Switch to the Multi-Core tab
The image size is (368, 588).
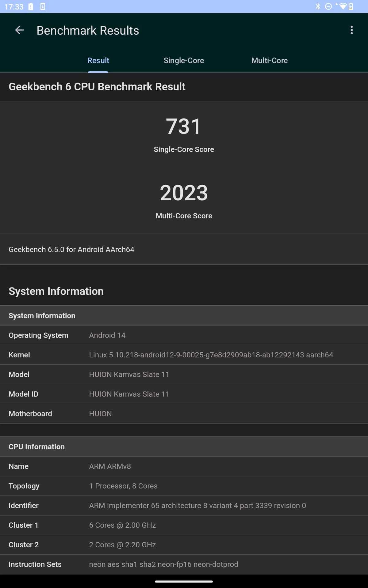pos(269,60)
